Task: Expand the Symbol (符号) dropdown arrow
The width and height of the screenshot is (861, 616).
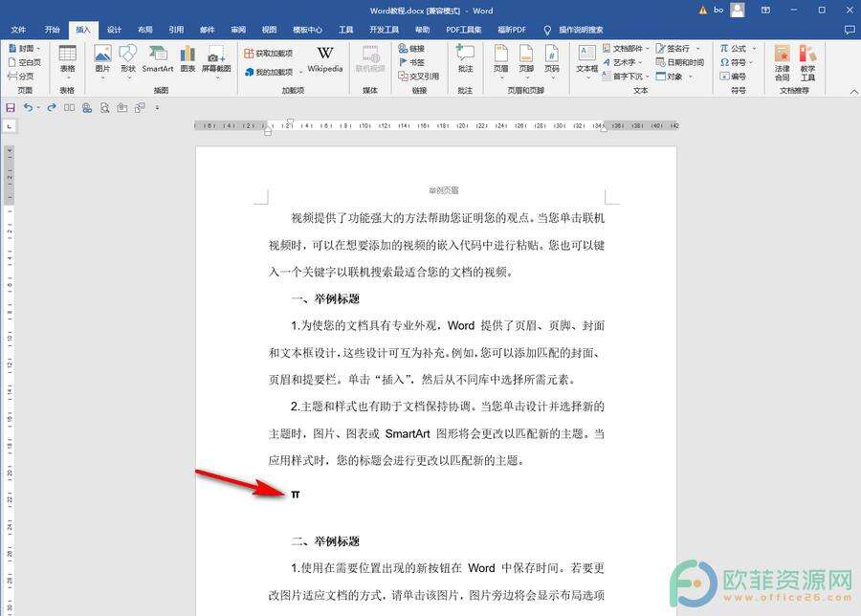Action: (751, 62)
